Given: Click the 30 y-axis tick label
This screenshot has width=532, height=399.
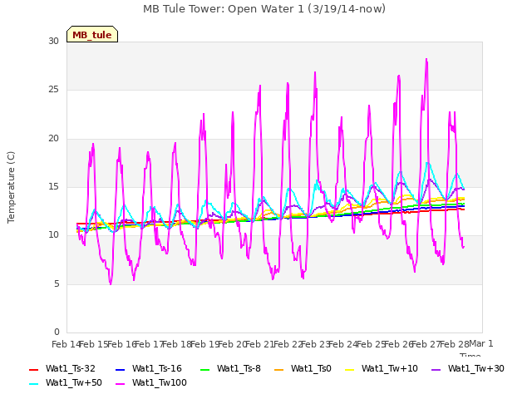Looking at the screenshot, I should click(x=53, y=42).
